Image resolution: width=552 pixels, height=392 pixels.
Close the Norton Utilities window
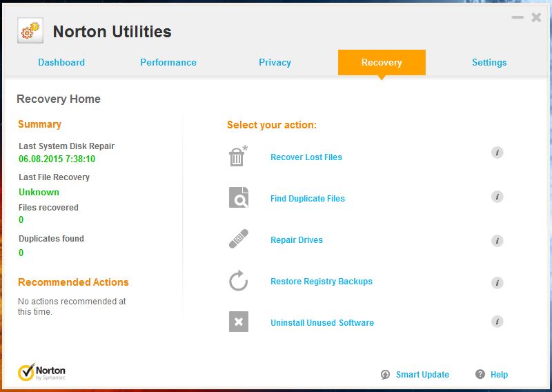pos(536,17)
